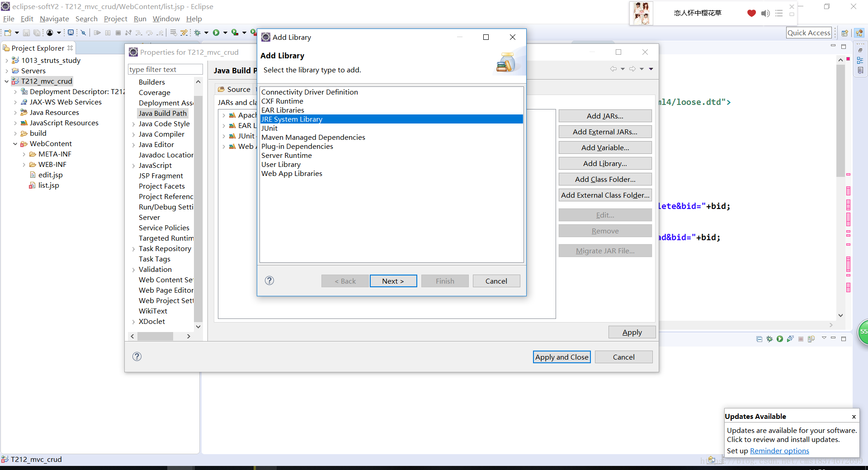Click the Servers view green start icon
Screen dimensions: 868x470
[x=780, y=339]
